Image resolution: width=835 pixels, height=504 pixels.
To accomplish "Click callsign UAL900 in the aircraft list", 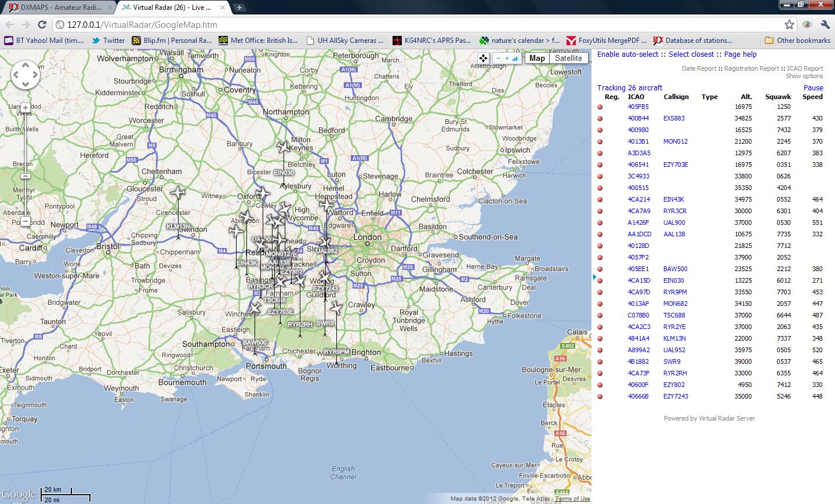I will [674, 222].
